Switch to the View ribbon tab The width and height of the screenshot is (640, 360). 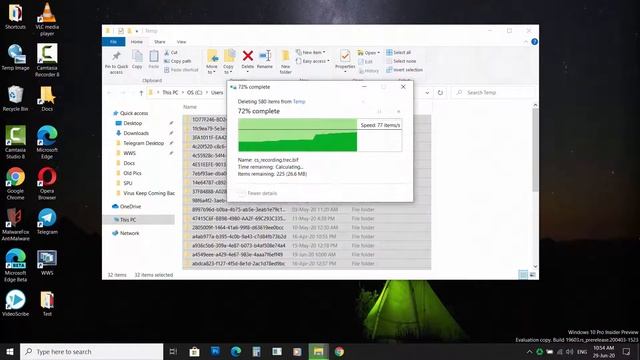[x=181, y=42]
